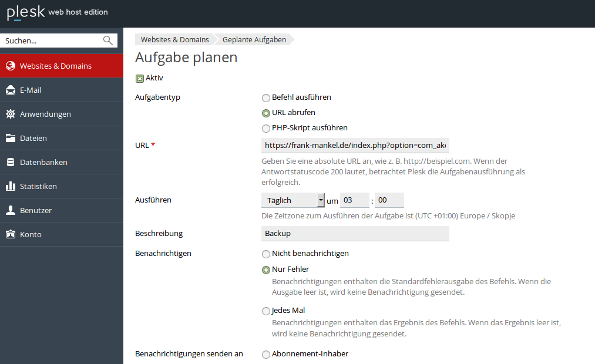
Task: Open the Konto sidebar section
Action: tap(62, 234)
